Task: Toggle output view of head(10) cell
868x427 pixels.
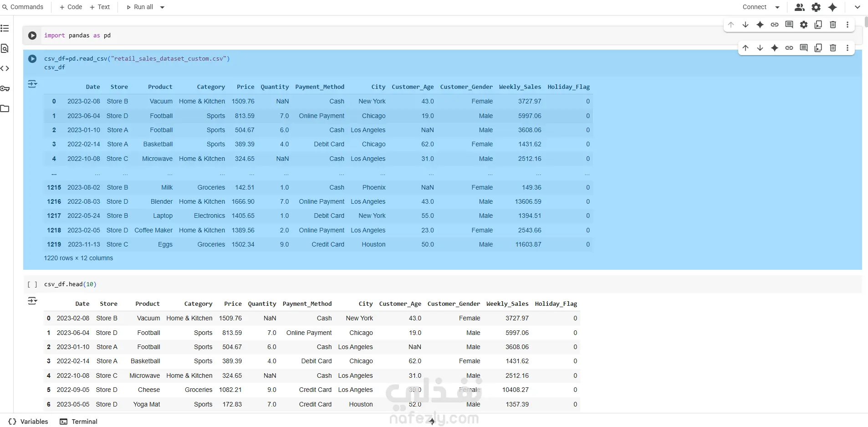Action: pyautogui.click(x=32, y=301)
